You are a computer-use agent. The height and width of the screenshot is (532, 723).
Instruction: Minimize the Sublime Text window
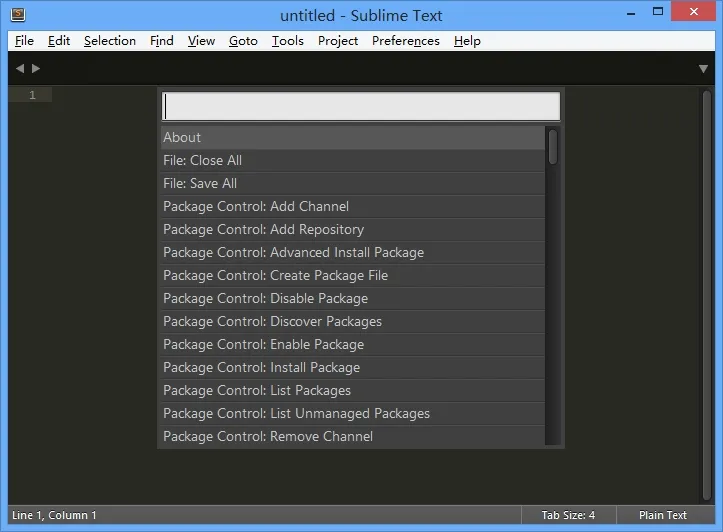631,13
